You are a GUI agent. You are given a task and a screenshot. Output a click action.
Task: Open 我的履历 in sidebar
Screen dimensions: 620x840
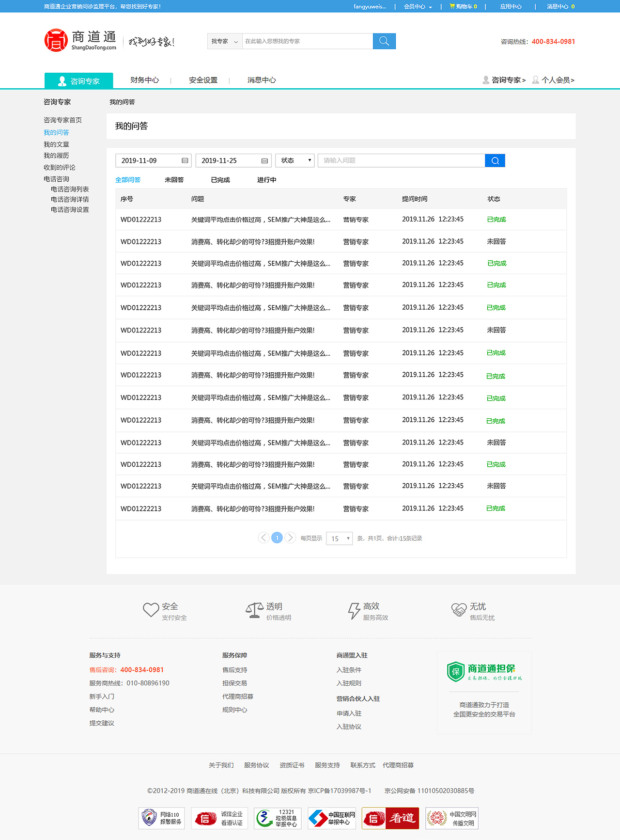(x=56, y=156)
